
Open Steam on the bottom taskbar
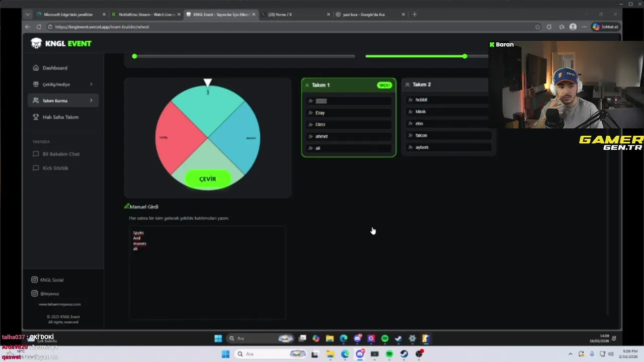404,354
